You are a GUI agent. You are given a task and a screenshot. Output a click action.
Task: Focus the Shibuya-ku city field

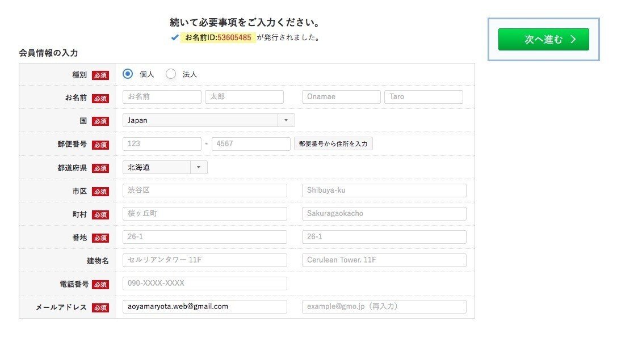384,191
